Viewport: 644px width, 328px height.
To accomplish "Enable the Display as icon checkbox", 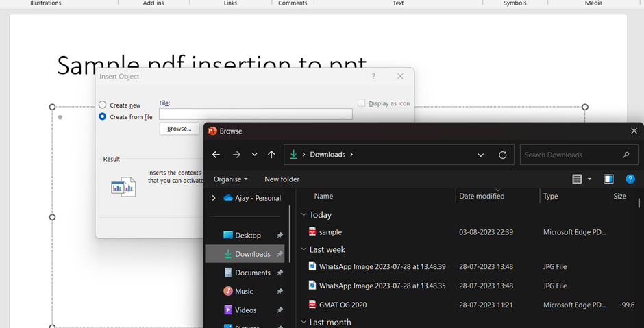I will click(x=362, y=103).
